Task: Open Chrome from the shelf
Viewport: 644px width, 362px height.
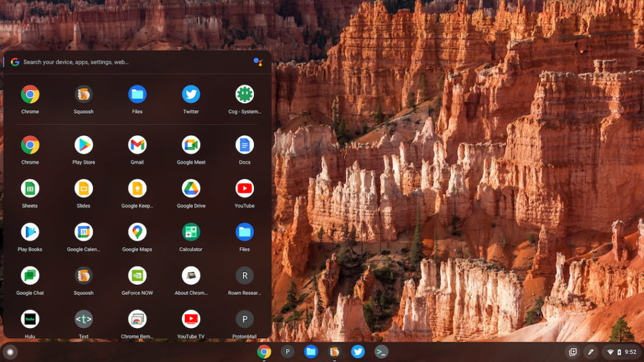Action: point(264,352)
